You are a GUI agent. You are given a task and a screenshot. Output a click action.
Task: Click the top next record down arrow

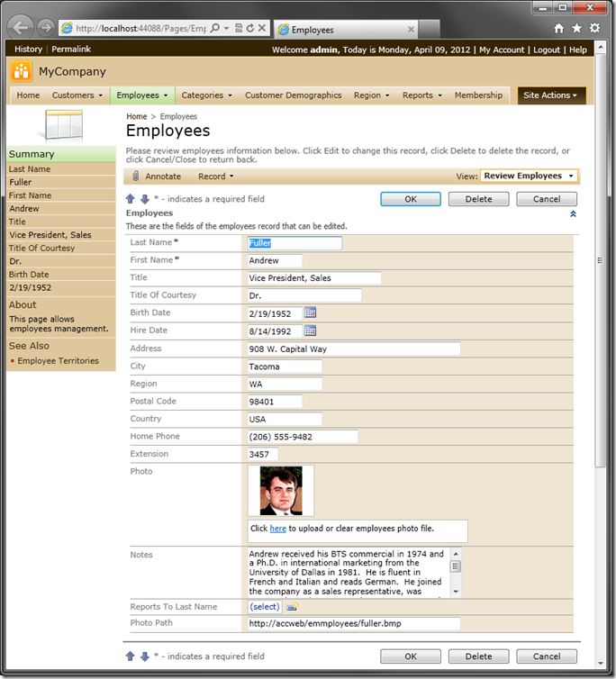click(145, 199)
